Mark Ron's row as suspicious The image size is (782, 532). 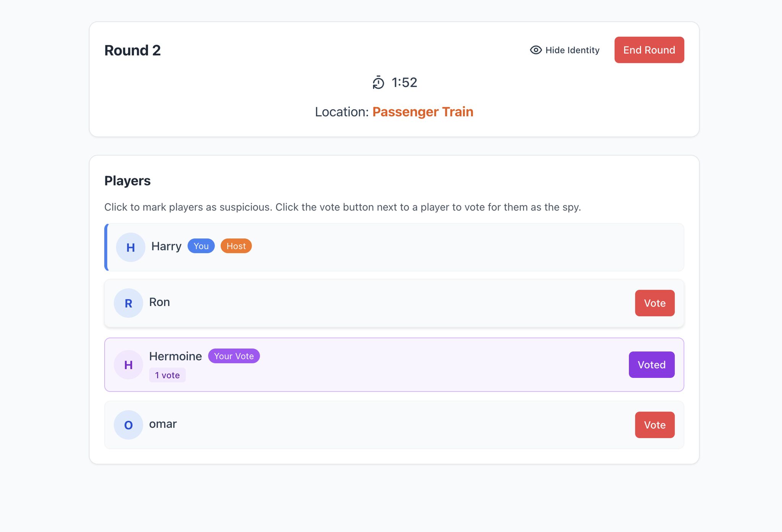click(382, 303)
